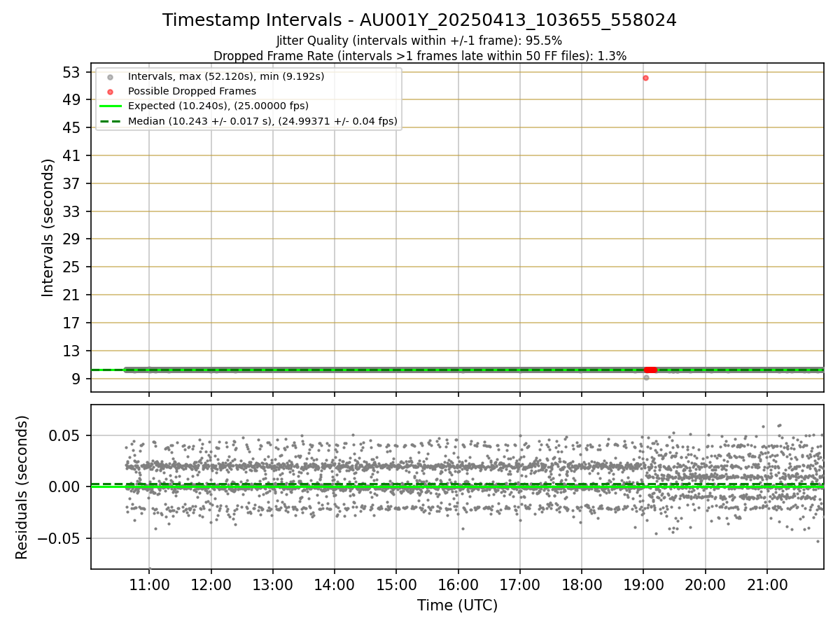Click the 13 intervals axis tick label
840x630 pixels.
click(x=73, y=351)
